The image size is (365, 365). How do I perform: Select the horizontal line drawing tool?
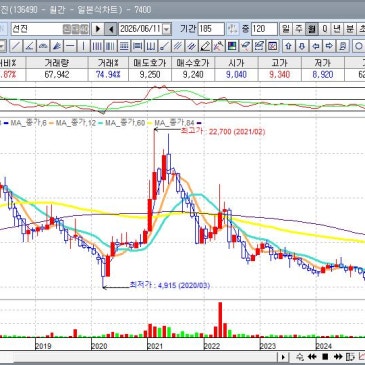click(70, 46)
